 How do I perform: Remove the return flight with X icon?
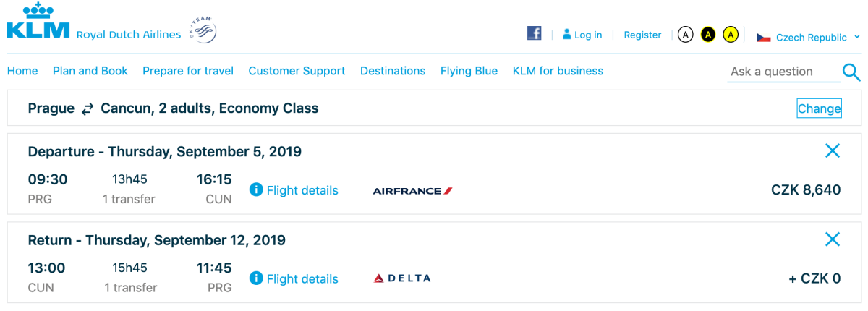[x=833, y=239]
